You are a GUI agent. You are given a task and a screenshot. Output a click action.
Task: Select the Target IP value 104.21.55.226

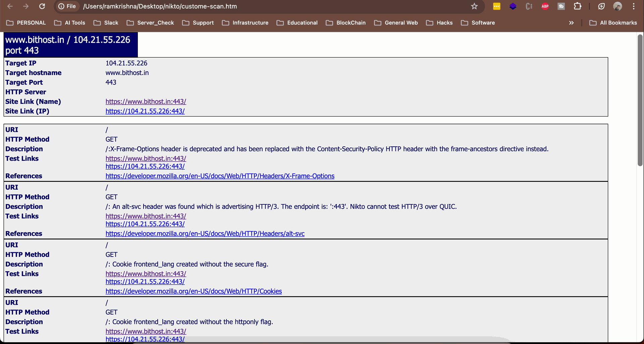click(x=126, y=63)
